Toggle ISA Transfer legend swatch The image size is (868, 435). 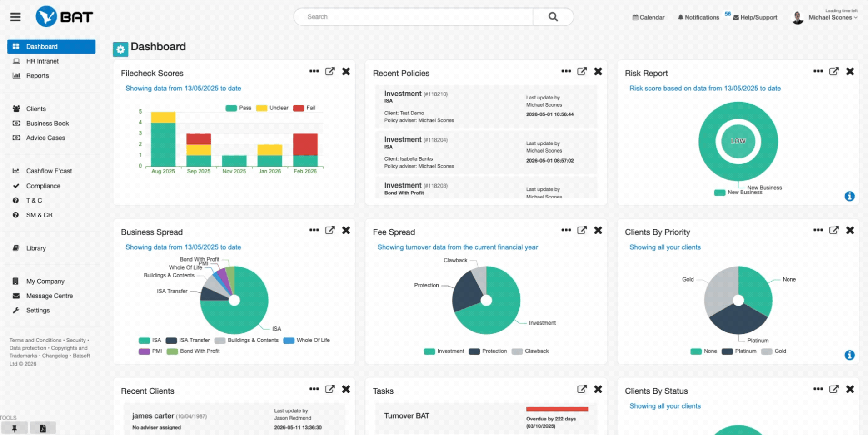click(x=171, y=341)
